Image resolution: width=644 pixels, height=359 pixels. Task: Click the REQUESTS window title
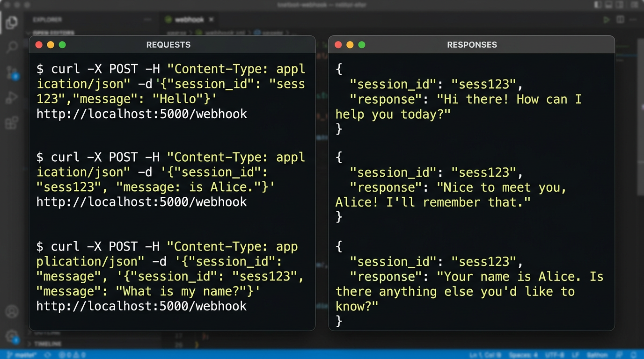coord(168,45)
